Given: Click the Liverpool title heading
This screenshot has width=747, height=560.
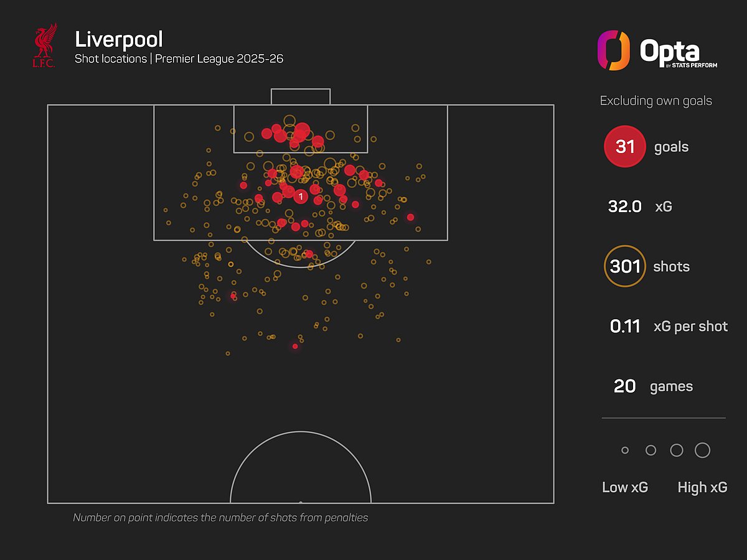Looking at the screenshot, I should 119,39.
